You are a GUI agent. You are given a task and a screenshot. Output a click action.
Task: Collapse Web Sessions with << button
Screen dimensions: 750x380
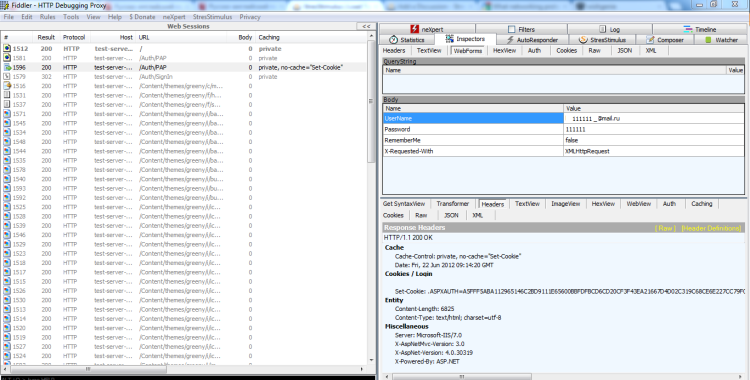(x=366, y=26)
